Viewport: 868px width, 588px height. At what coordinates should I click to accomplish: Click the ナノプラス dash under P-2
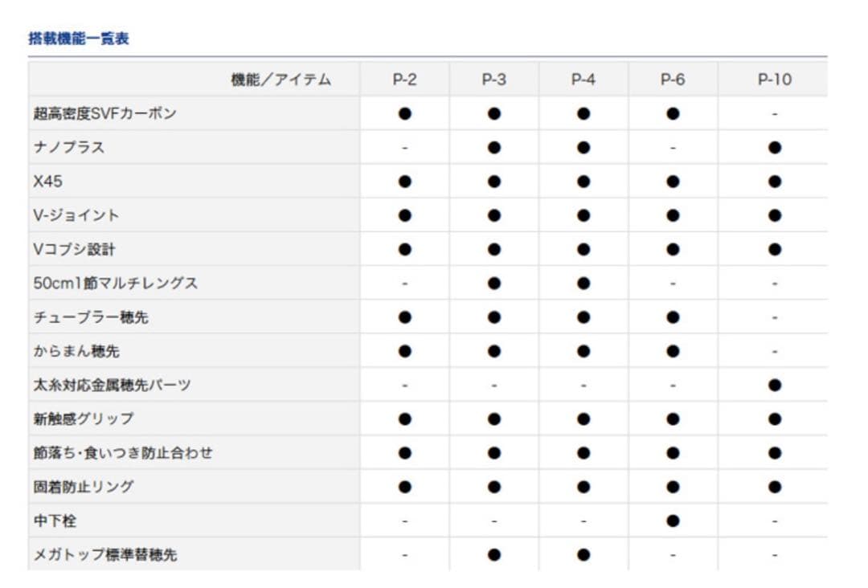404,148
